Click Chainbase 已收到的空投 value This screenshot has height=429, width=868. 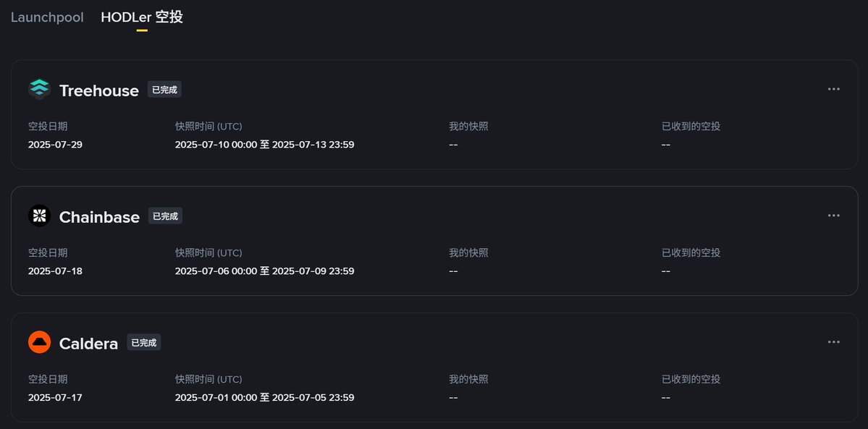666,271
